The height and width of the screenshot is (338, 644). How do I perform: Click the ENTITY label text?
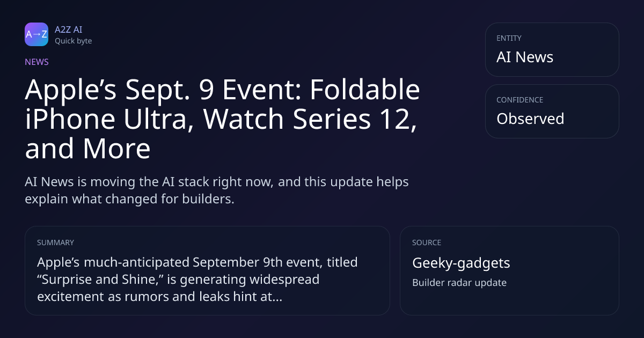tap(509, 38)
